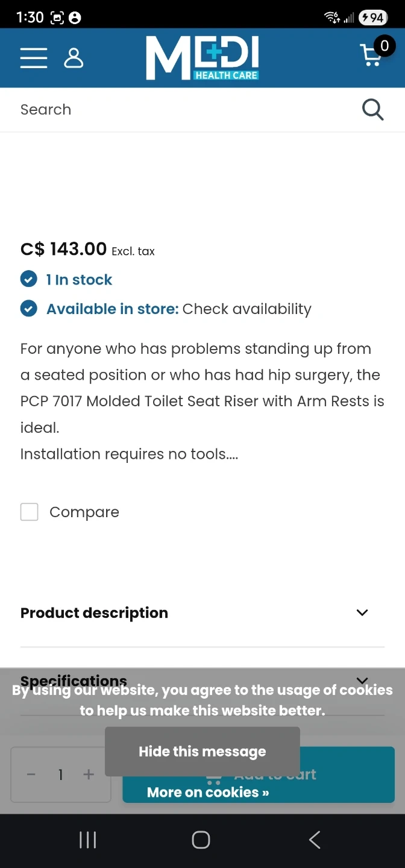Image resolution: width=405 pixels, height=868 pixels.
Task: Hide the cookie message
Action: pyautogui.click(x=202, y=751)
